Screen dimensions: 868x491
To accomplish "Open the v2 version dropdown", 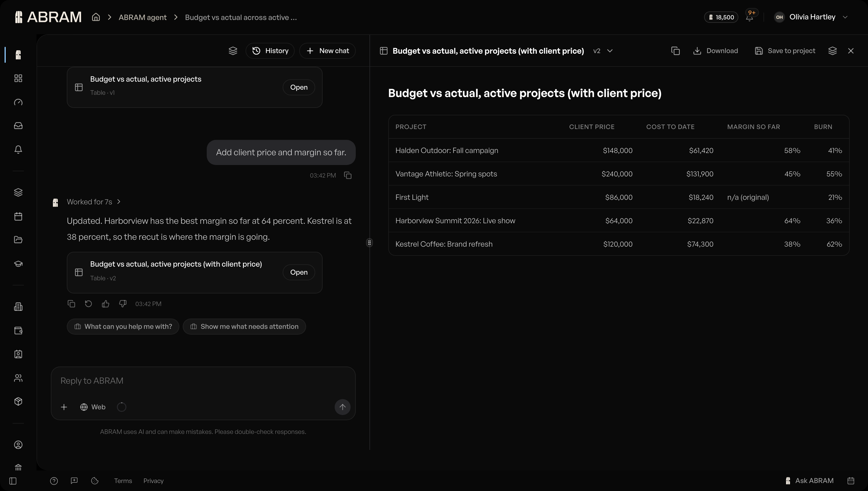I will (x=603, y=51).
